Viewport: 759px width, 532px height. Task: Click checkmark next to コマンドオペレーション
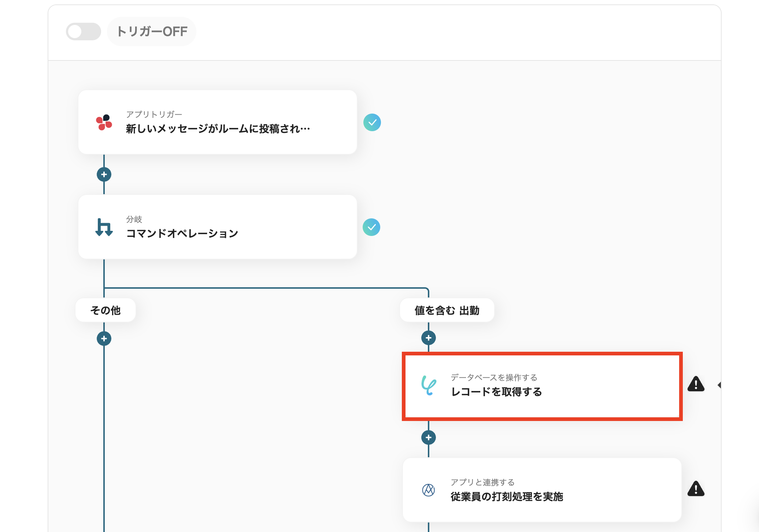[x=371, y=227]
